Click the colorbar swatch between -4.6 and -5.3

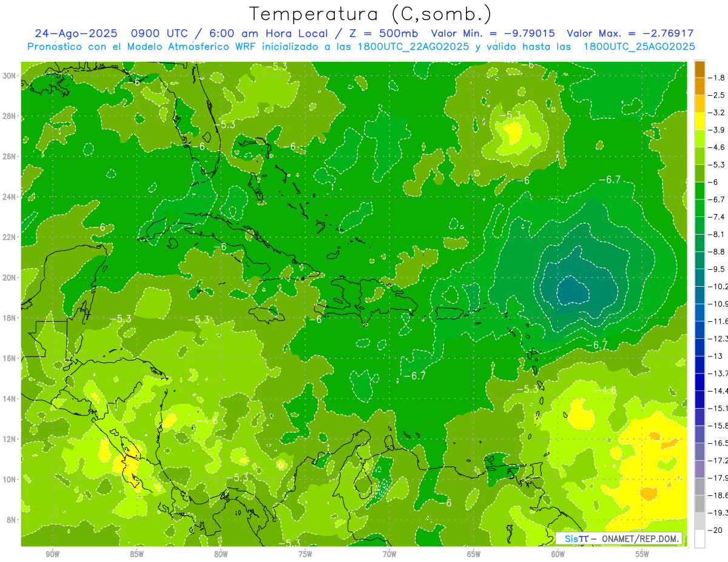(699, 156)
